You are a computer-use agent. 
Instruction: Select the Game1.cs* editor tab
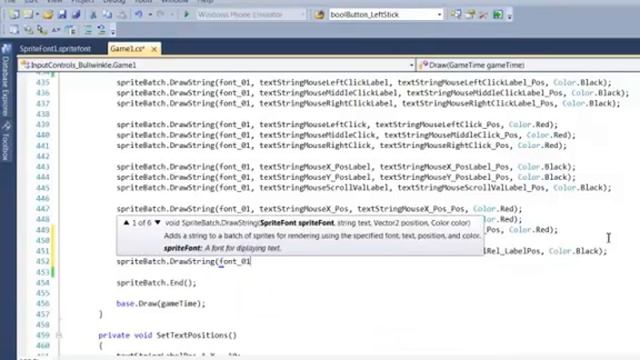128,49
